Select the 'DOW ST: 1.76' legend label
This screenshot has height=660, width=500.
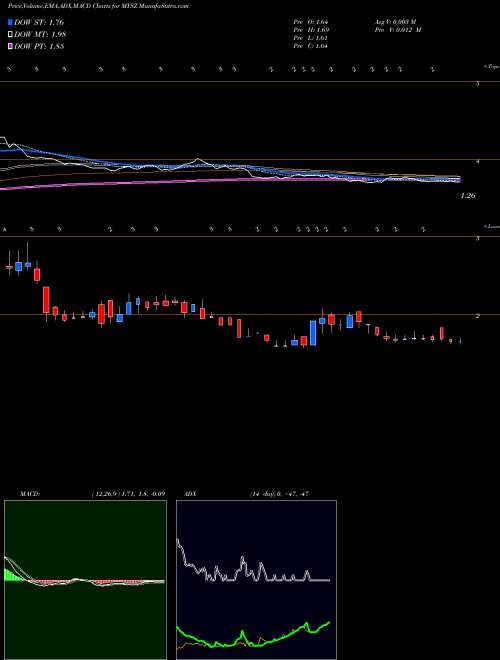(x=39, y=22)
